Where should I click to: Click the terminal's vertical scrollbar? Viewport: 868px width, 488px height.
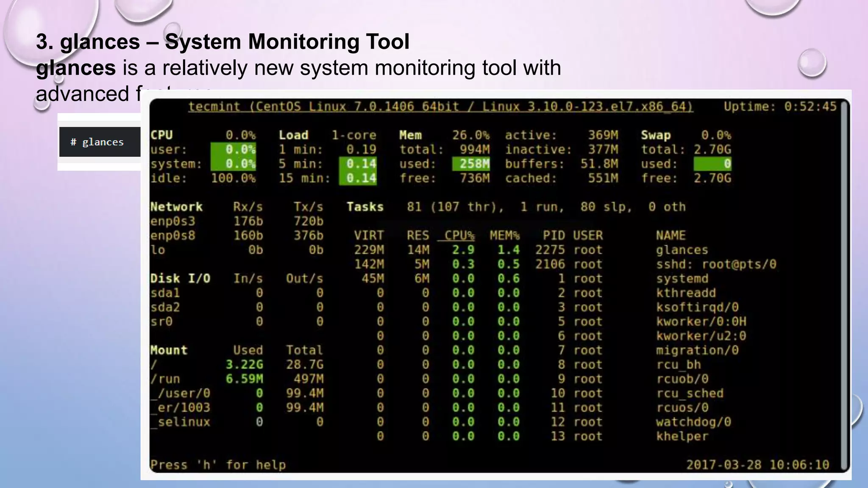click(845, 285)
